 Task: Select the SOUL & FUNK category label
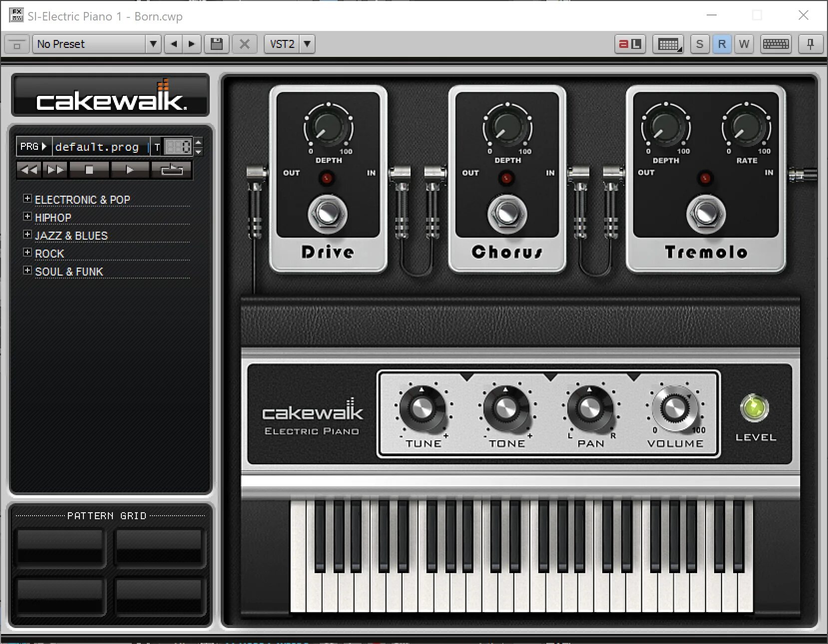pyautogui.click(x=69, y=272)
